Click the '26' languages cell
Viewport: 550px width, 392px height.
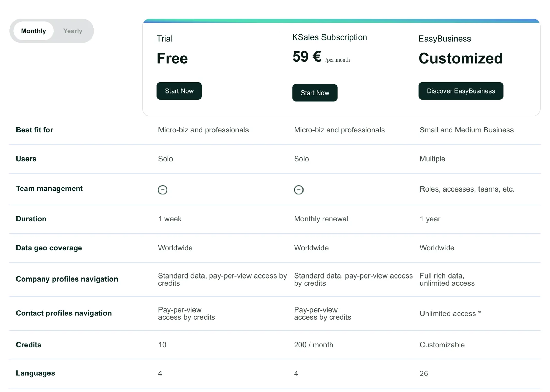[x=424, y=374]
